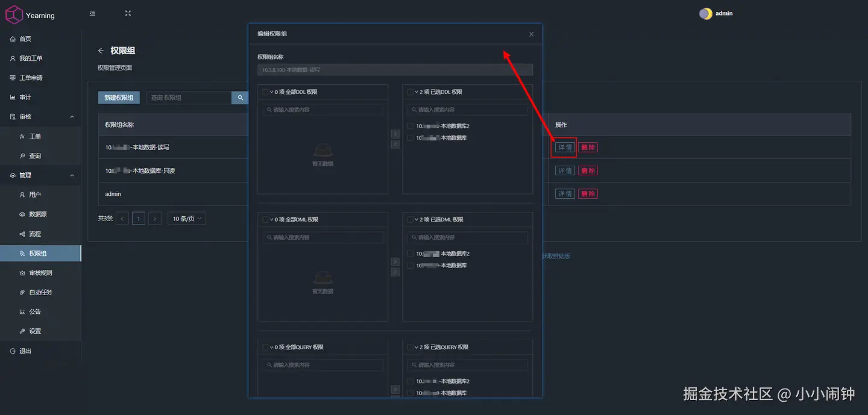The image size is (868, 415).
Task: Check 本地数据库2 in the 已选DML list
Action: (x=410, y=254)
